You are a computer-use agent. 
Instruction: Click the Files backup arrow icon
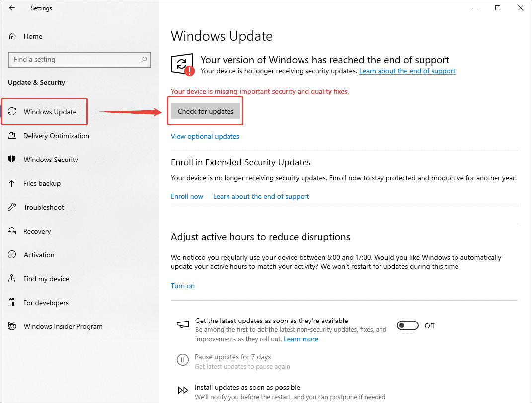pos(12,183)
